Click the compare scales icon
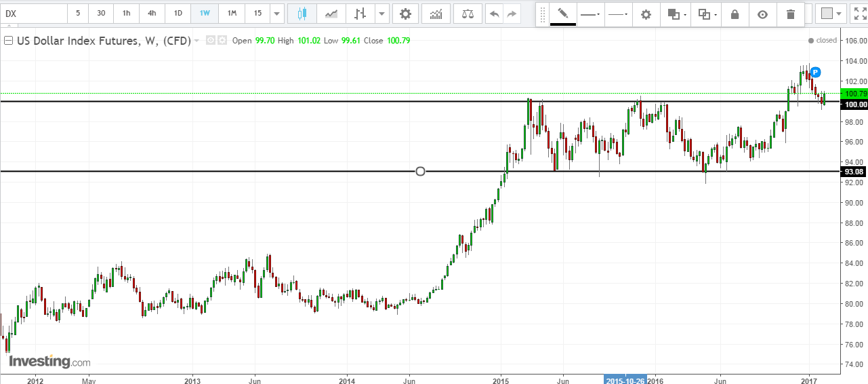The image size is (868, 384). tap(468, 13)
